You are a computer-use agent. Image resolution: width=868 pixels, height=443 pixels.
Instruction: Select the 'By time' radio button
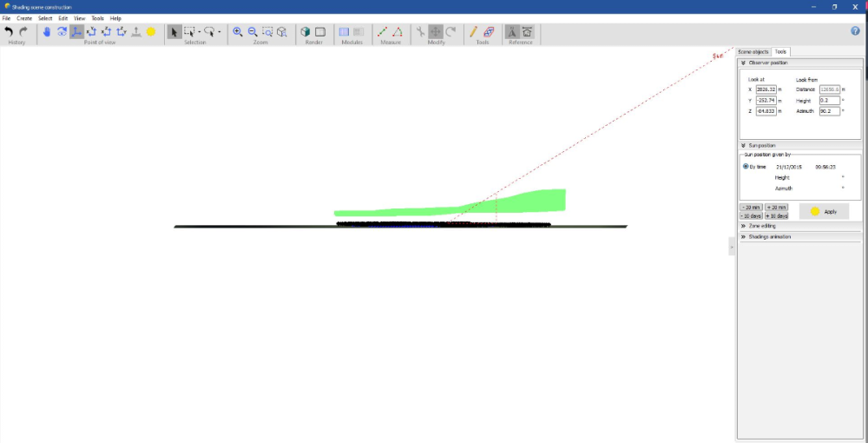pyautogui.click(x=746, y=166)
